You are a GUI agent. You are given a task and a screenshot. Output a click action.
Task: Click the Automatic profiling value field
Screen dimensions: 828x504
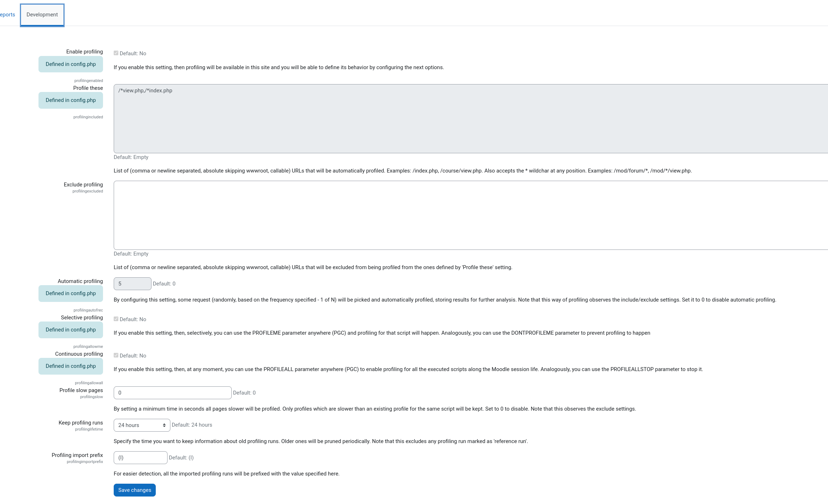[133, 284]
